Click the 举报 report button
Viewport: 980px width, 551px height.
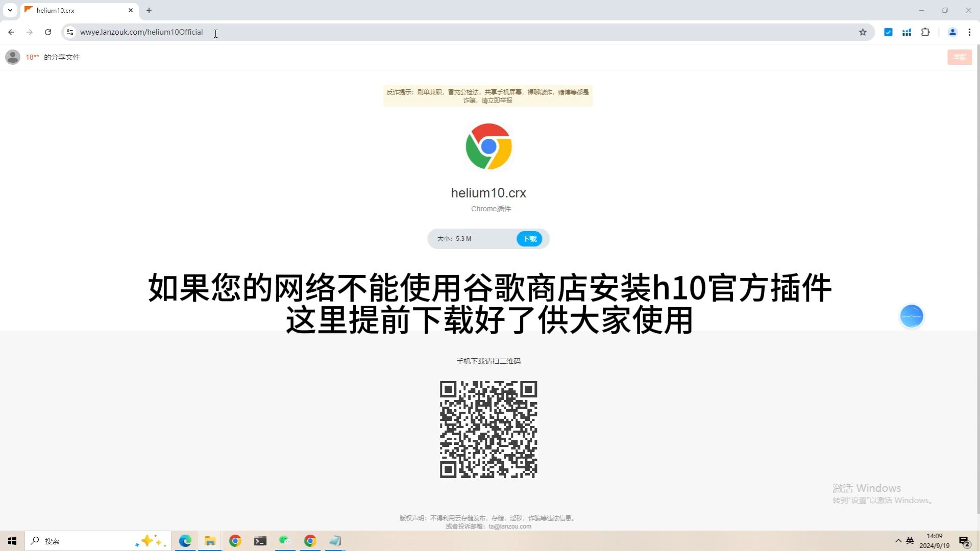pos(960,57)
